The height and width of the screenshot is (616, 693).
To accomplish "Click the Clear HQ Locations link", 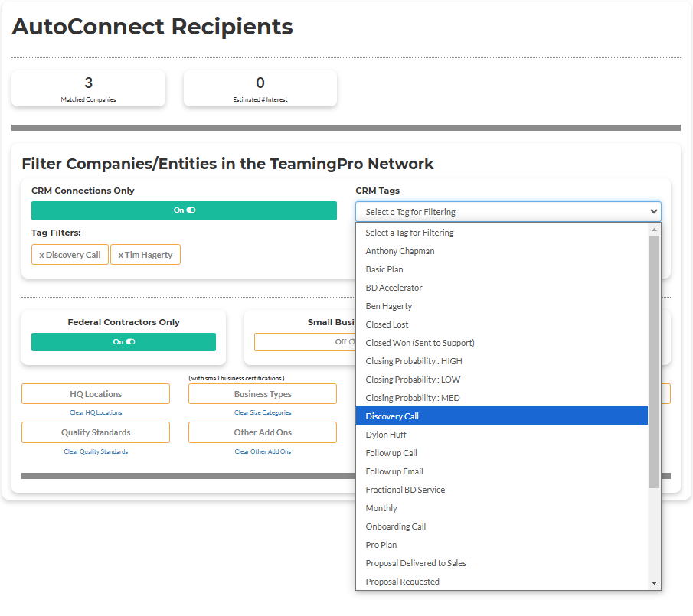I will pyautogui.click(x=95, y=412).
